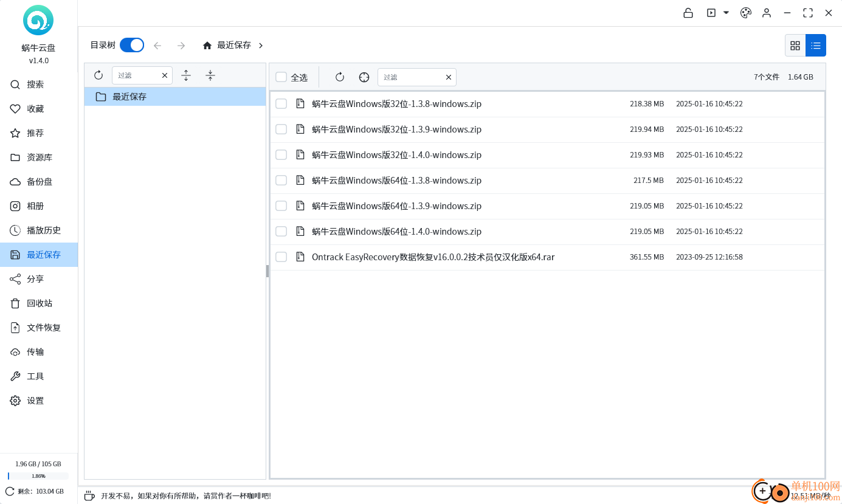Check box for Windows版64位-1.4.0 zip

pos(281,232)
